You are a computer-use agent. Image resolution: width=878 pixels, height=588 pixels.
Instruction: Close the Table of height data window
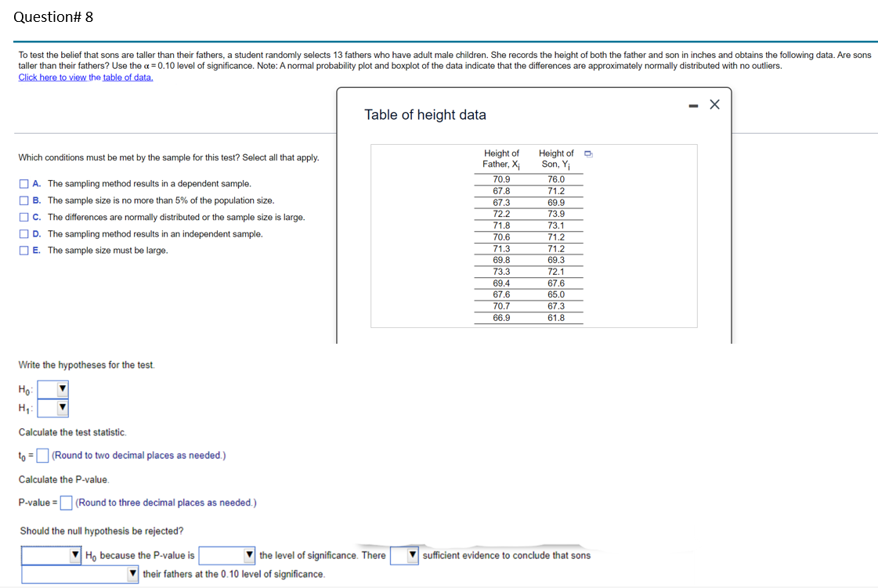click(714, 103)
